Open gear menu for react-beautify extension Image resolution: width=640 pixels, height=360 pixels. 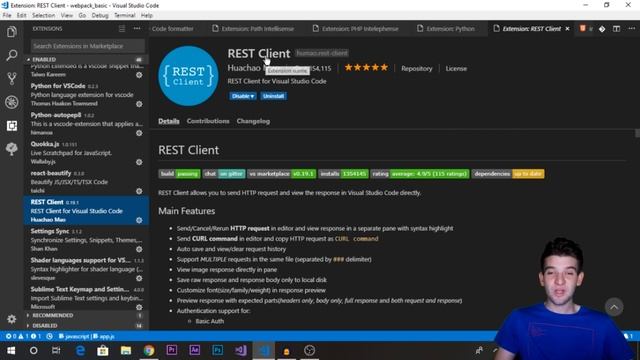(x=139, y=191)
